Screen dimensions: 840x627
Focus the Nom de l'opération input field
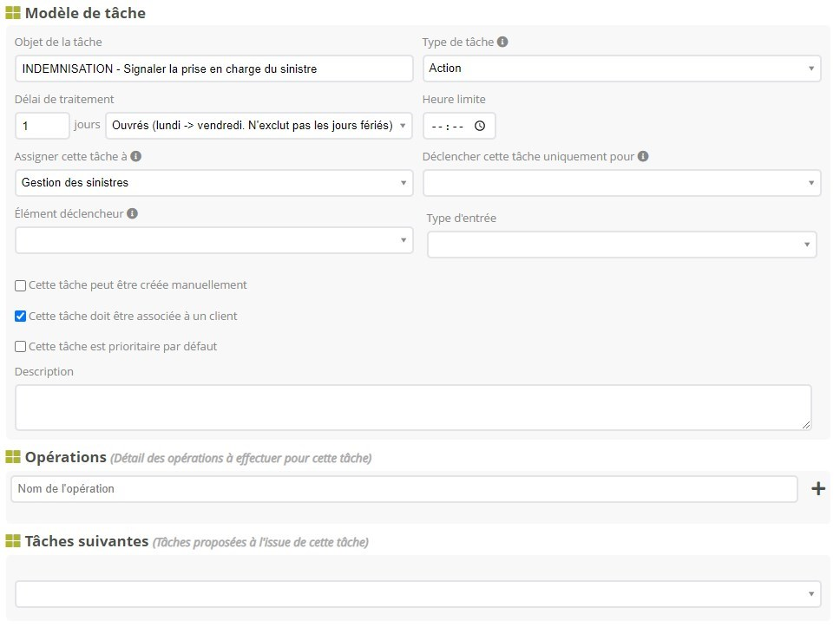tap(404, 489)
